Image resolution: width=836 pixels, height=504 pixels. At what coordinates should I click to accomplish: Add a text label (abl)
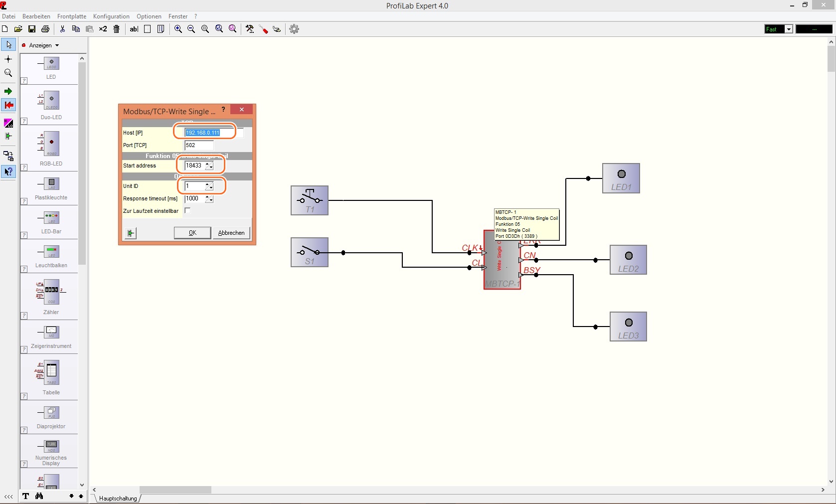(x=134, y=29)
